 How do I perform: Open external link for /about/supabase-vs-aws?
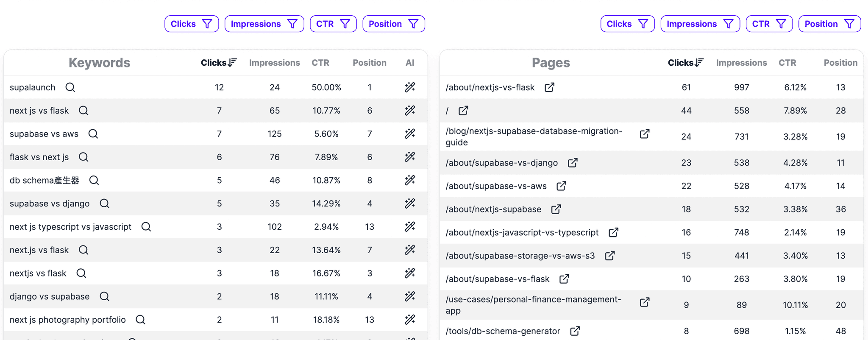point(561,186)
